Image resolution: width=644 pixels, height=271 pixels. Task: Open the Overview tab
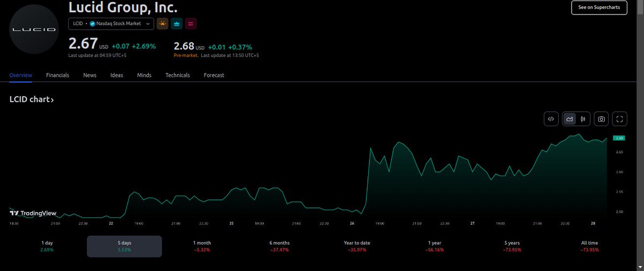tap(21, 75)
